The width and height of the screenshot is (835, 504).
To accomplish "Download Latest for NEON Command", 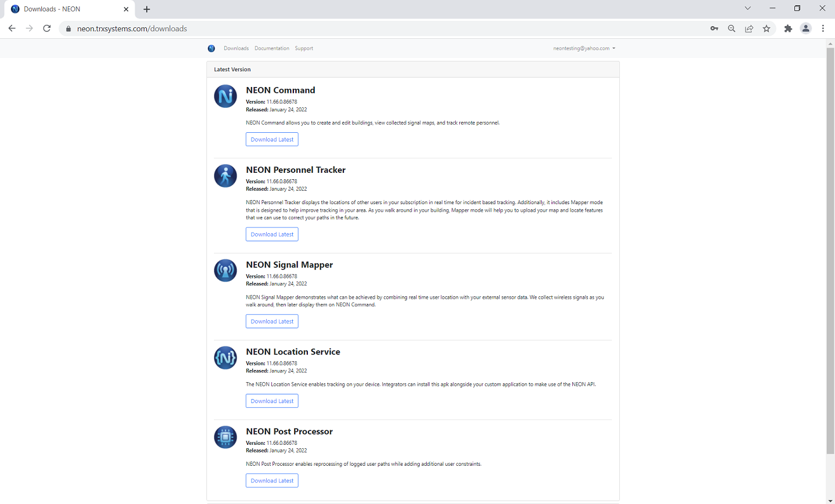I will pyautogui.click(x=272, y=139).
